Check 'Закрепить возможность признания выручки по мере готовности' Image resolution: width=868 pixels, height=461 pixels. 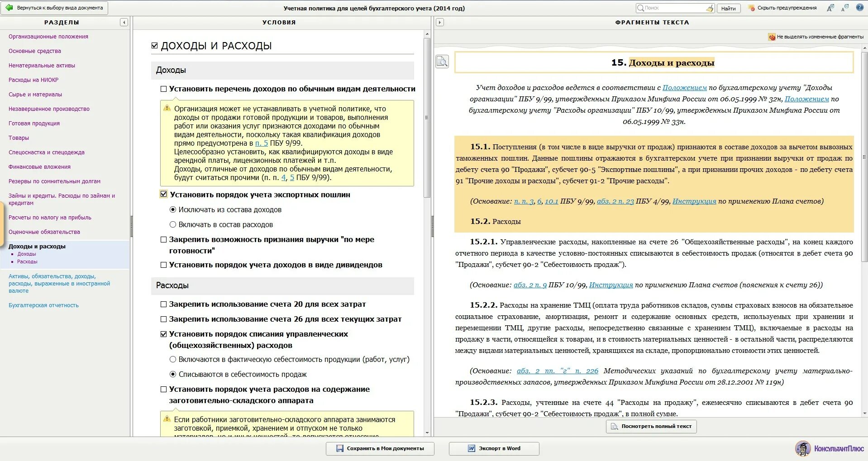(163, 240)
